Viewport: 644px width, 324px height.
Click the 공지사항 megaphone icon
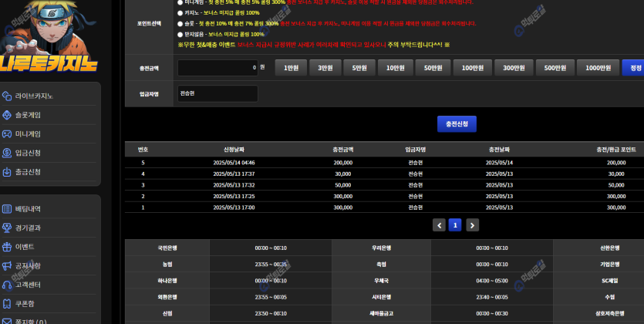[x=7, y=265]
